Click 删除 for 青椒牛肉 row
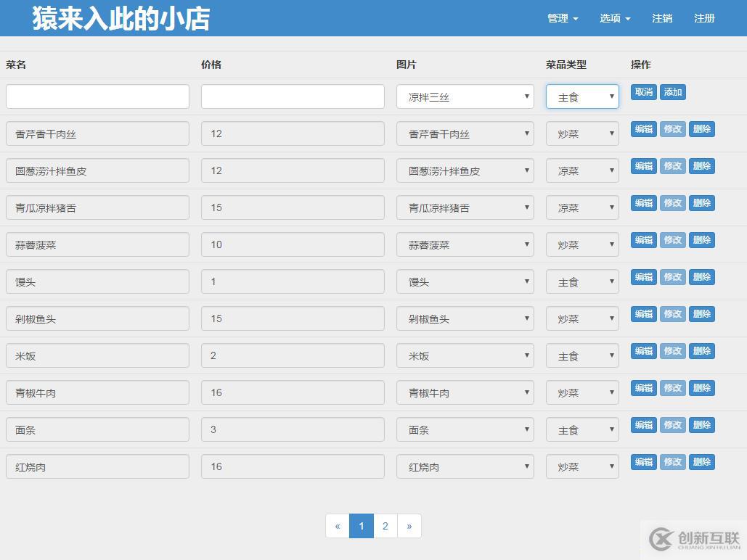 pyautogui.click(x=702, y=388)
